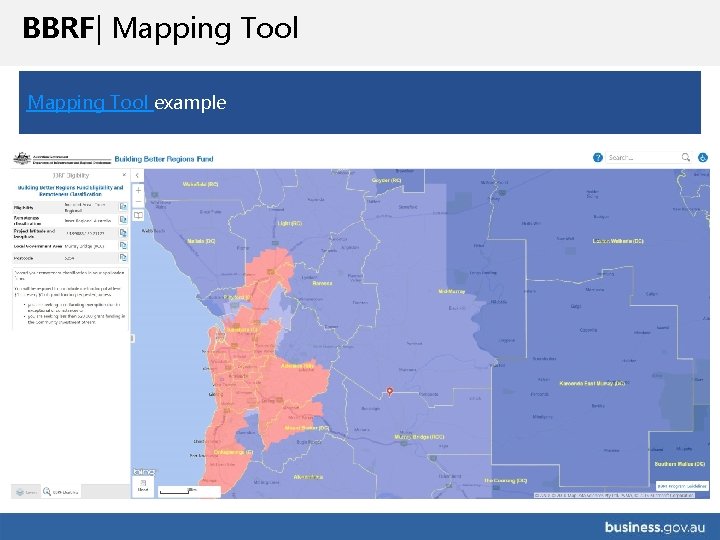Viewport: 720px width, 540px height.
Task: Switch to the Layers tab
Action: point(26,492)
